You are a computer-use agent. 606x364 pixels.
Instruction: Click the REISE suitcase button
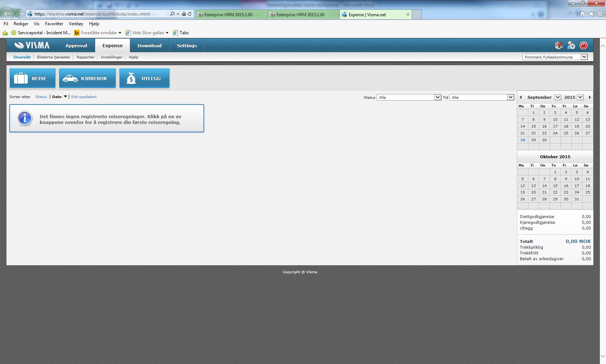click(33, 78)
